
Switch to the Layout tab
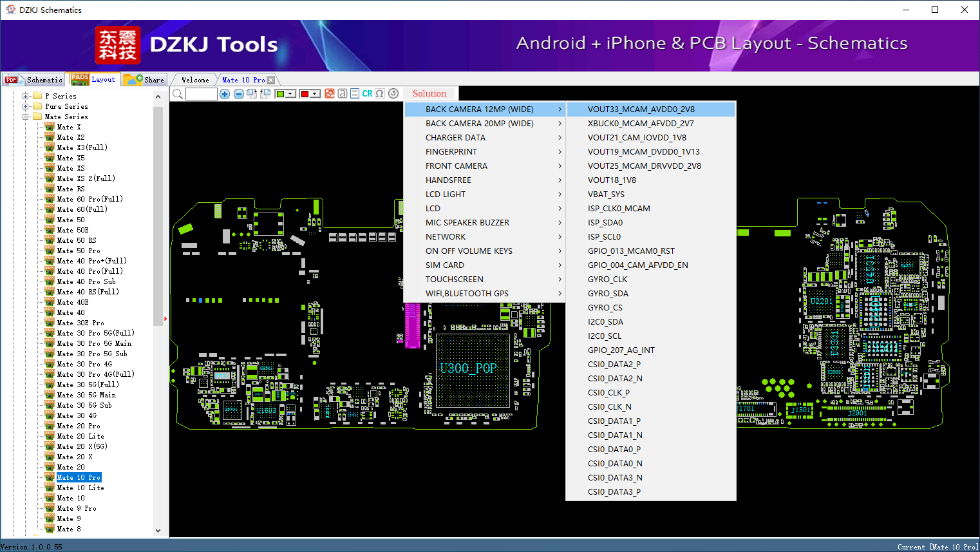(93, 79)
